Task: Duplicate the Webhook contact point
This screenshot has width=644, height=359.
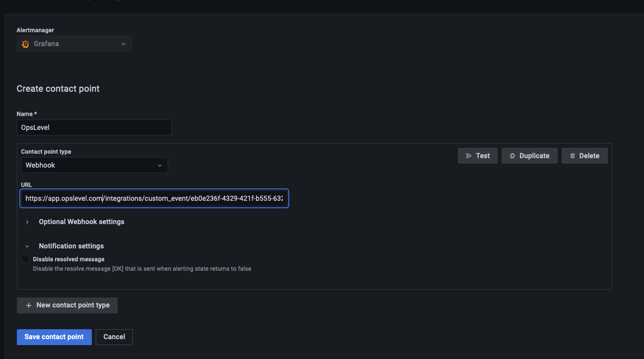Action: click(529, 155)
